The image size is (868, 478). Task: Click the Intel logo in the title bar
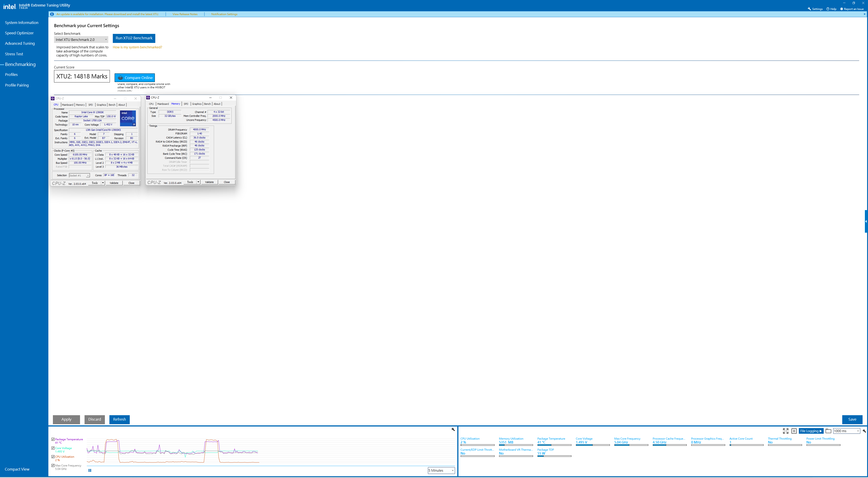(x=9, y=6)
